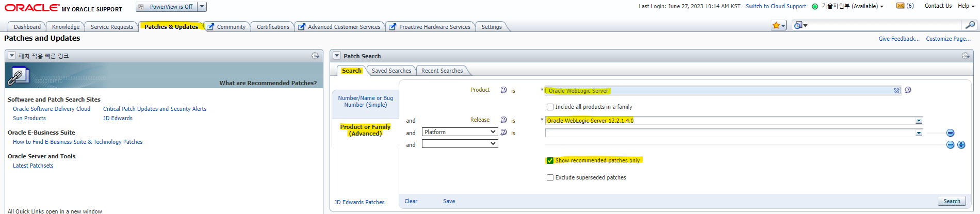Open quick links panel gear options
Screen dimensions: 980x214
(x=315, y=56)
